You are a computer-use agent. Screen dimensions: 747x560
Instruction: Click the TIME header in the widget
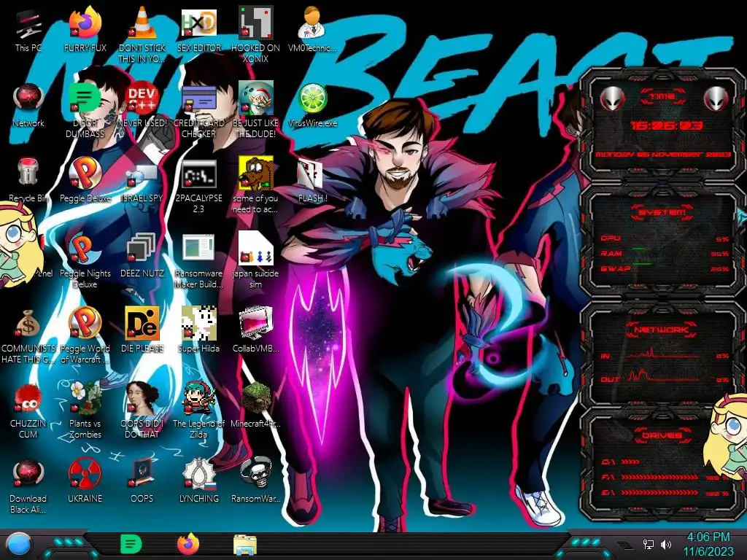coord(662,97)
